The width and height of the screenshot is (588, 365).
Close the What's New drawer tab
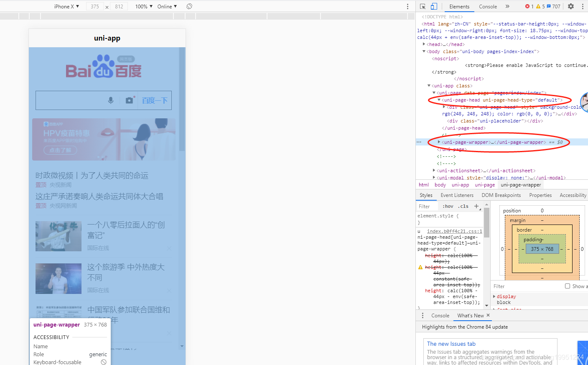point(488,315)
